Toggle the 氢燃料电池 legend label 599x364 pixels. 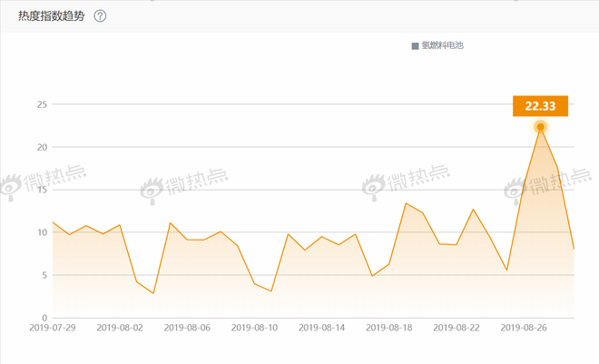pos(442,45)
